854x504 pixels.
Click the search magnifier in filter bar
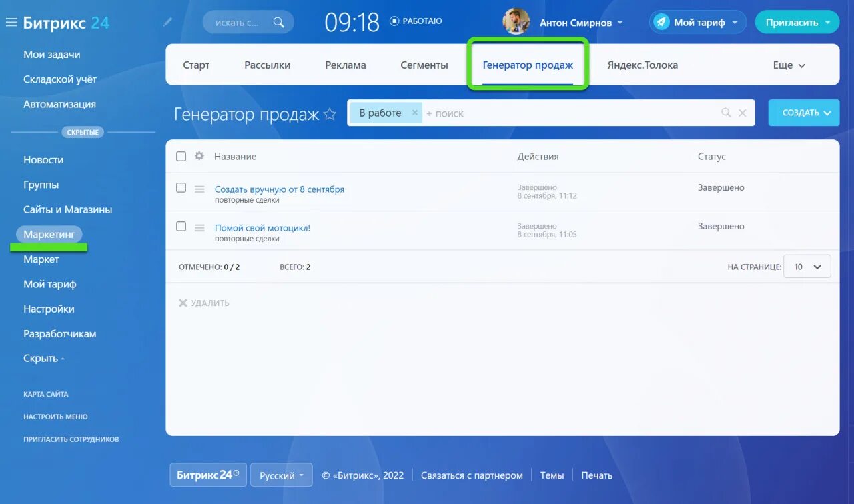pyautogui.click(x=726, y=113)
